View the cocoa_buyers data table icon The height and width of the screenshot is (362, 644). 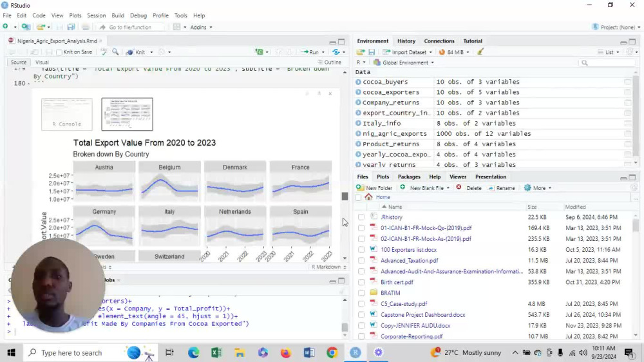point(627,82)
